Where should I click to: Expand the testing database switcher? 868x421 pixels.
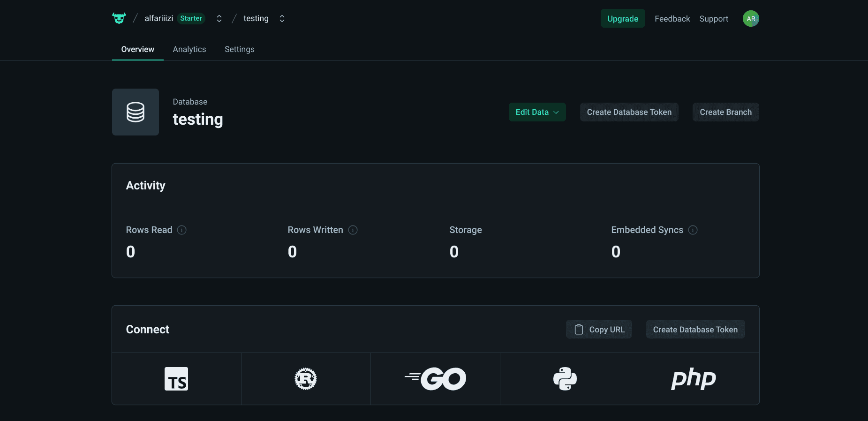point(282,18)
